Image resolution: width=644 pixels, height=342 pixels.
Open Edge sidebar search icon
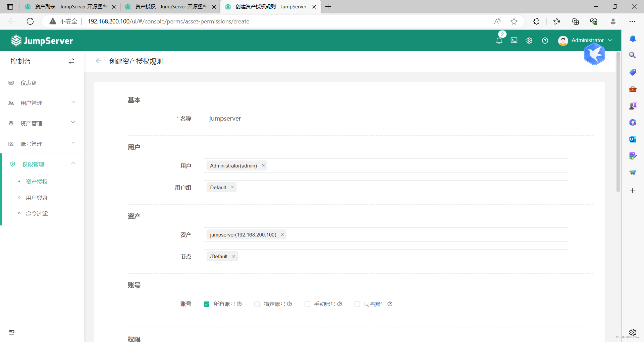(633, 55)
